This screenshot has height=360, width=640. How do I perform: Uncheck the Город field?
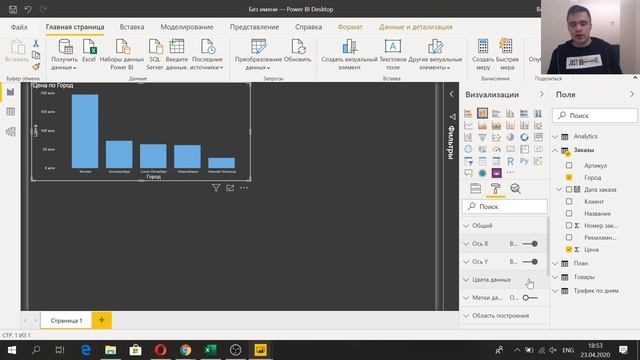pyautogui.click(x=569, y=178)
